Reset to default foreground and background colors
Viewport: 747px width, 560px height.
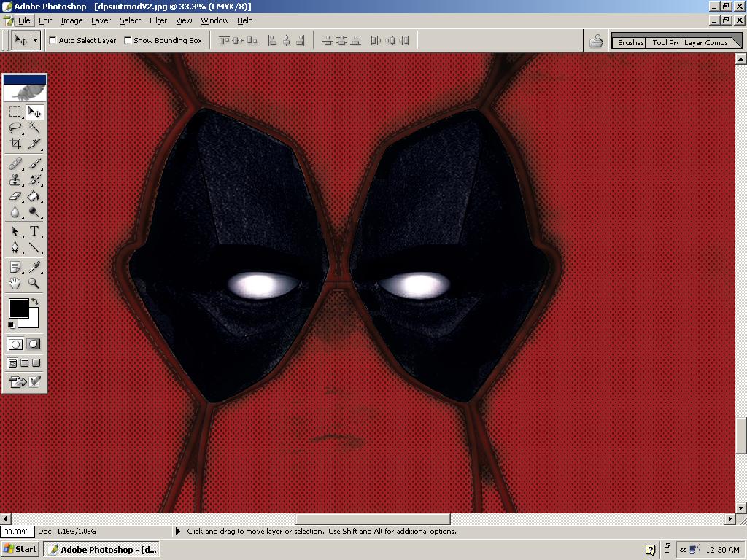point(12,324)
